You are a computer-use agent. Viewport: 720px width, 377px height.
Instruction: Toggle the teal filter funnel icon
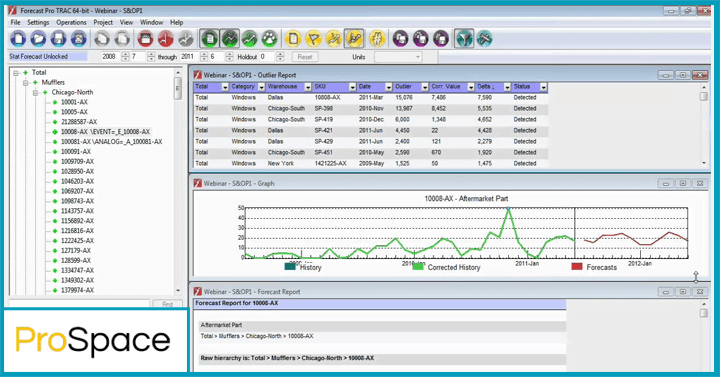pyautogui.click(x=464, y=39)
